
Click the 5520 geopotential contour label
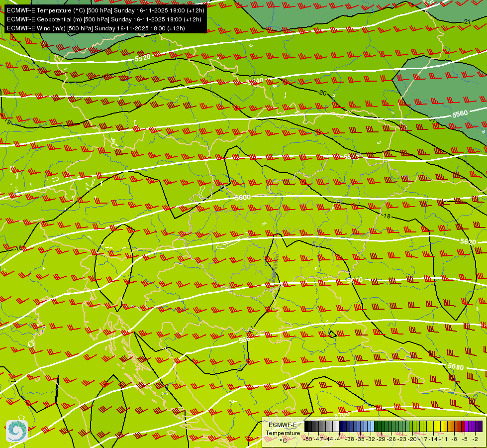click(143, 58)
